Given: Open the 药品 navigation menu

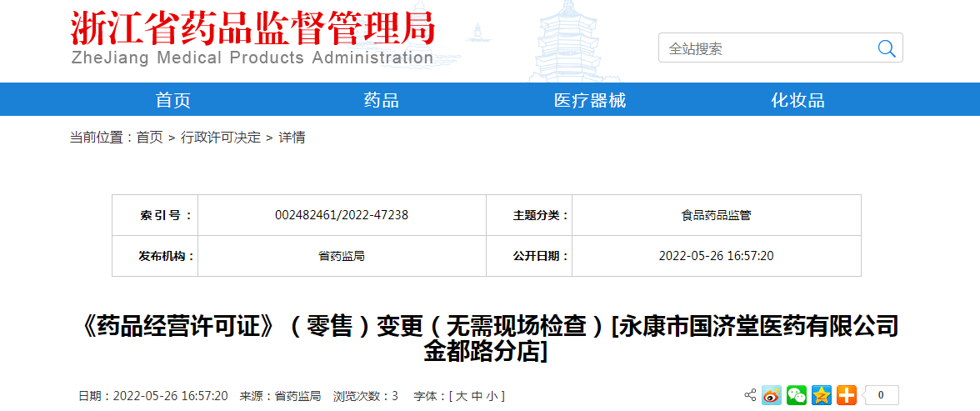Looking at the screenshot, I should tap(382, 100).
